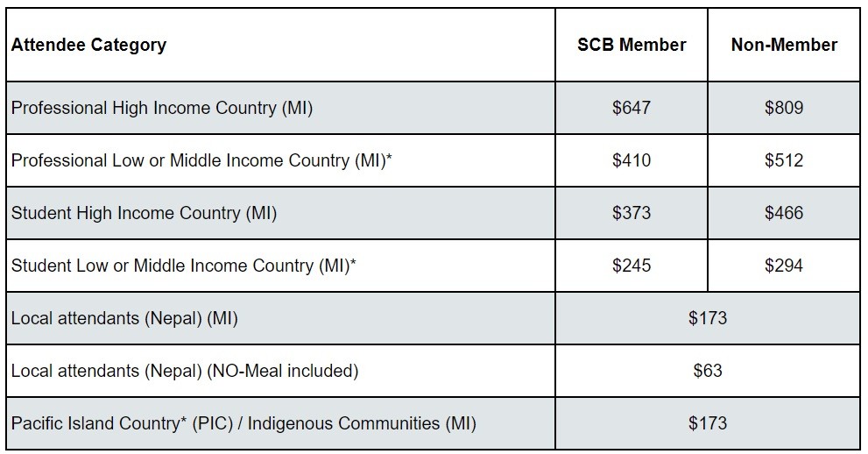This screenshot has width=868, height=454.
Task: Select Professional Low or Middle Income Country label
Action: click(201, 160)
